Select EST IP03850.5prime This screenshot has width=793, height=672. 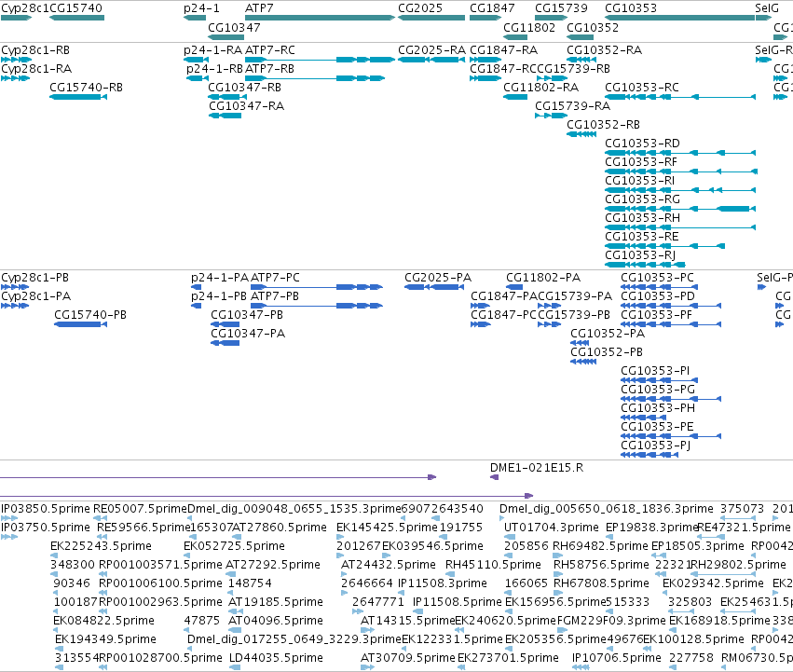(9, 518)
